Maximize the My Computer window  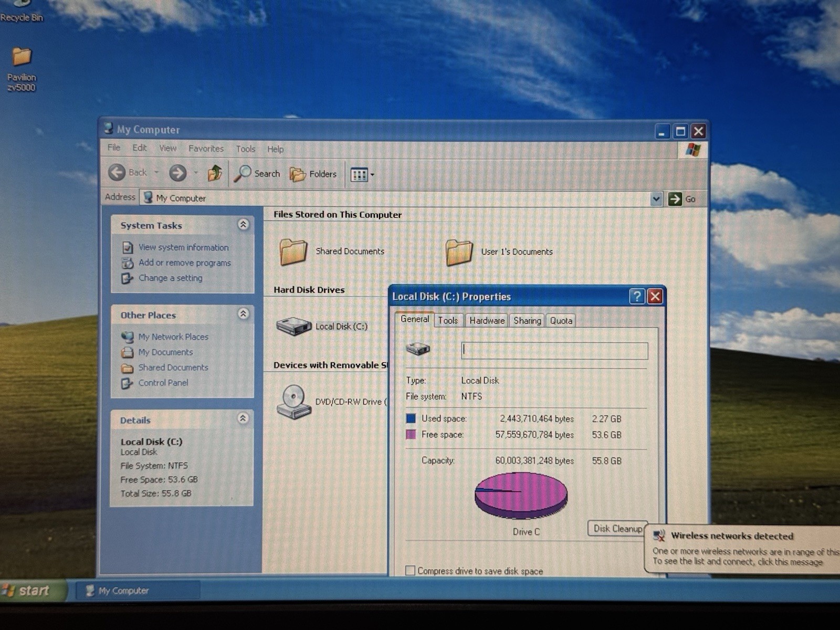tap(680, 131)
